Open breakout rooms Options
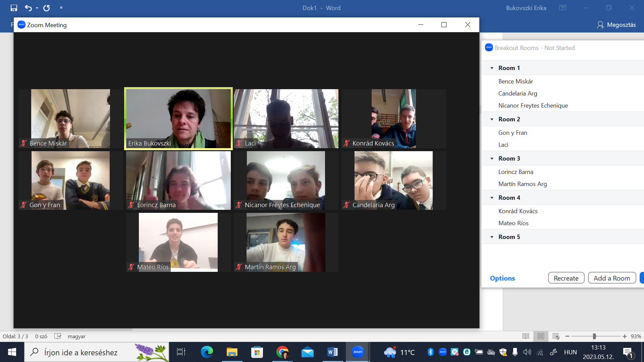Image resolution: width=644 pixels, height=362 pixels. click(x=502, y=278)
